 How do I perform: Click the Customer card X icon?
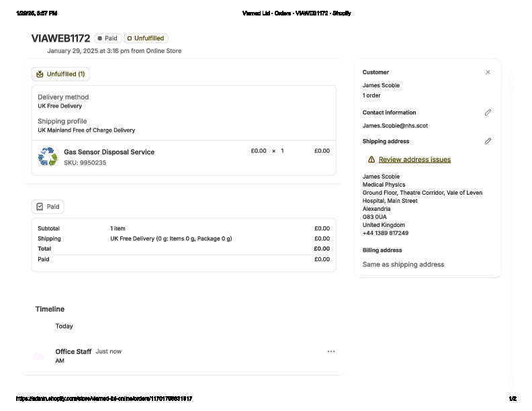[488, 73]
